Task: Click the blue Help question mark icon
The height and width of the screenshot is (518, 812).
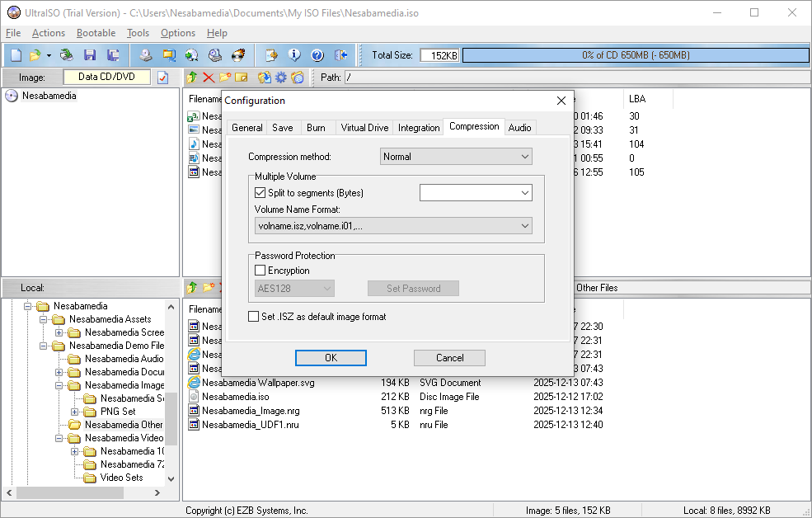Action: click(x=317, y=55)
